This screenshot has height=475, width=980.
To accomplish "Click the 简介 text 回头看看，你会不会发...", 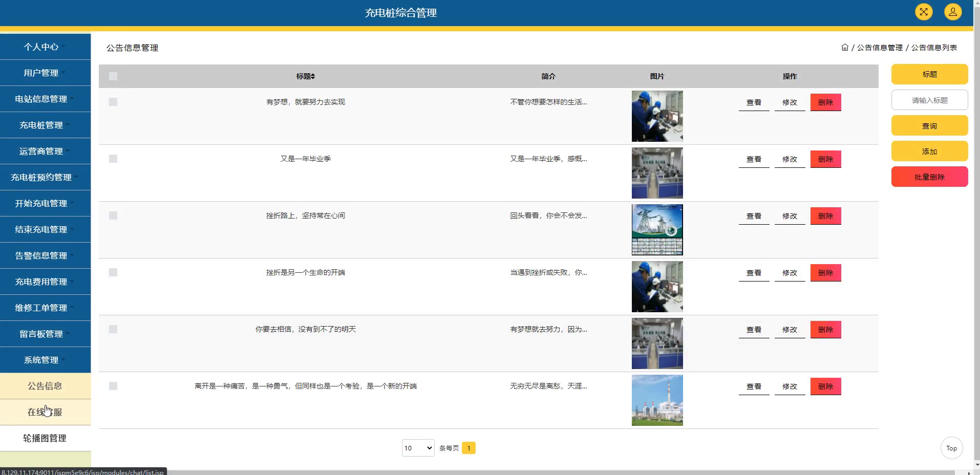I will [x=548, y=215].
